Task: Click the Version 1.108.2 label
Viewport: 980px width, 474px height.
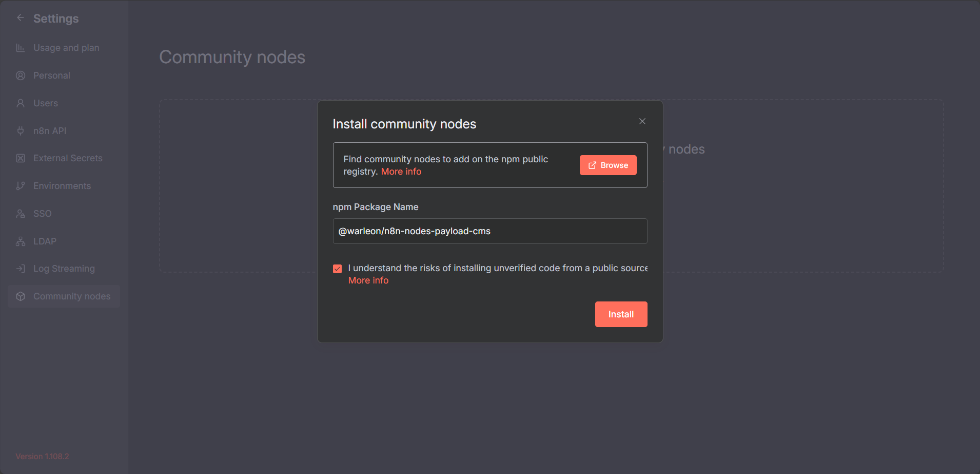Action: coord(42,457)
